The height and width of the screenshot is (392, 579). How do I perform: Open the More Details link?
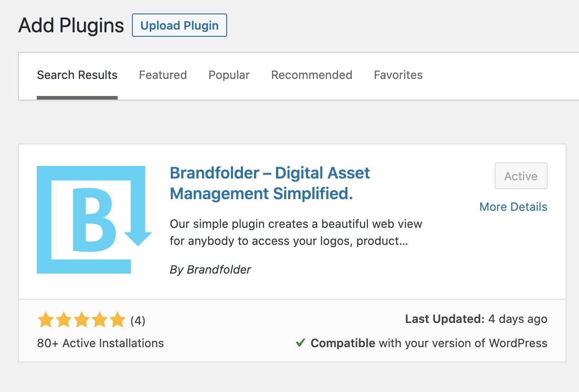513,207
